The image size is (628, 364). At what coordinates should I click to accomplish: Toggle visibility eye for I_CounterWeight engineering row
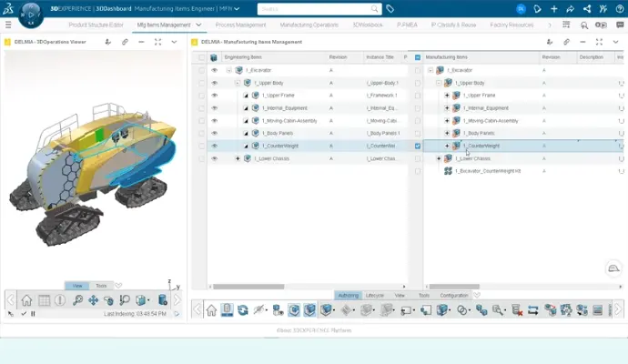(x=214, y=146)
